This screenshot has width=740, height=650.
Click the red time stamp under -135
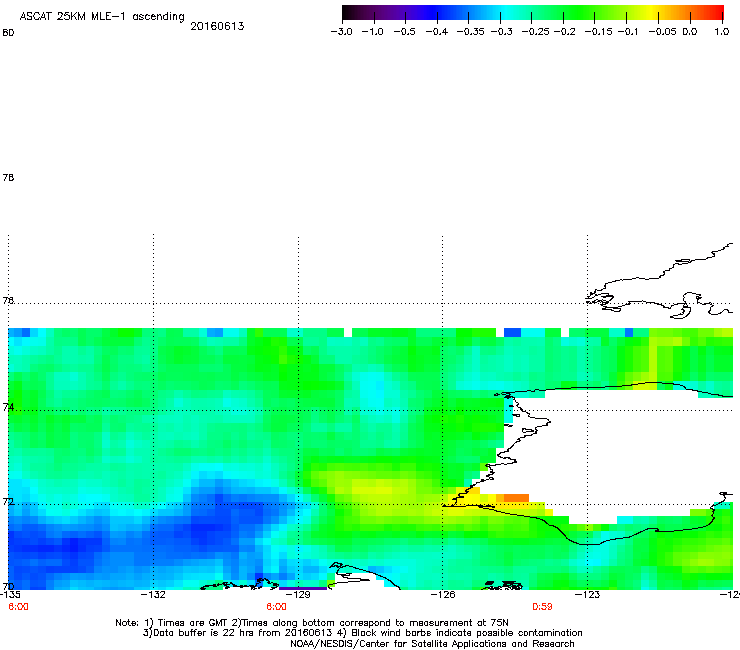[x=18, y=607]
